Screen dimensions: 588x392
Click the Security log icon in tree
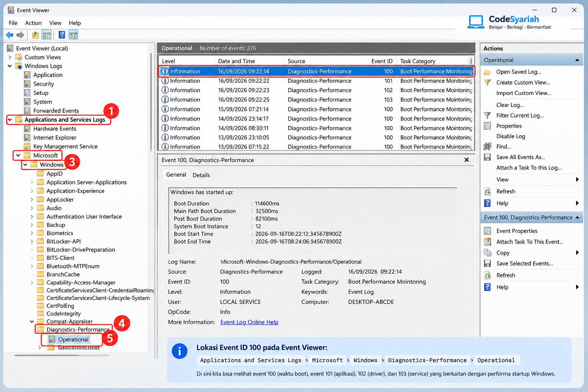point(27,84)
